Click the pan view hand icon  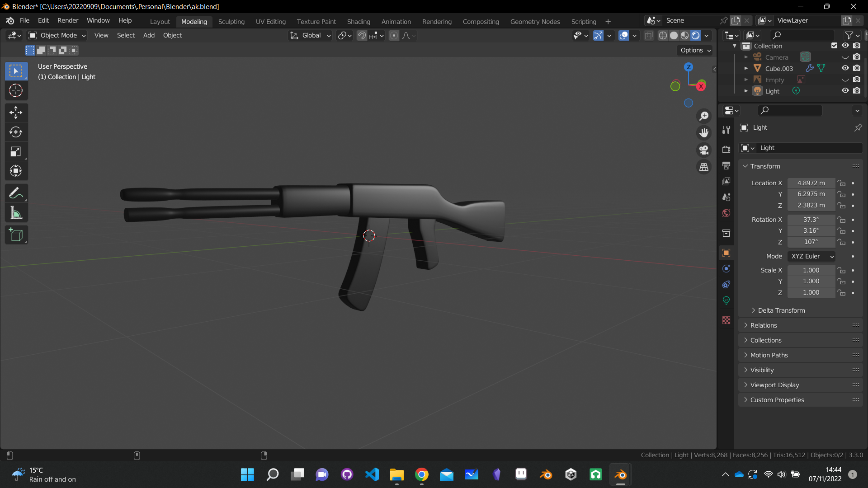(704, 133)
